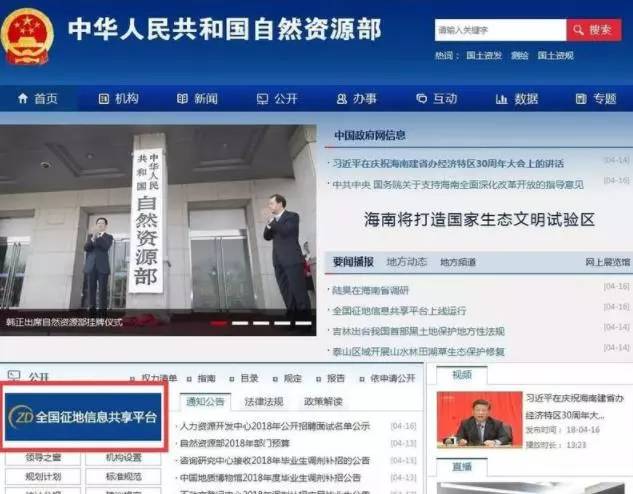The width and height of the screenshot is (633, 494).
Task: Click the monitor icon beside 公开
Action: [262, 99]
